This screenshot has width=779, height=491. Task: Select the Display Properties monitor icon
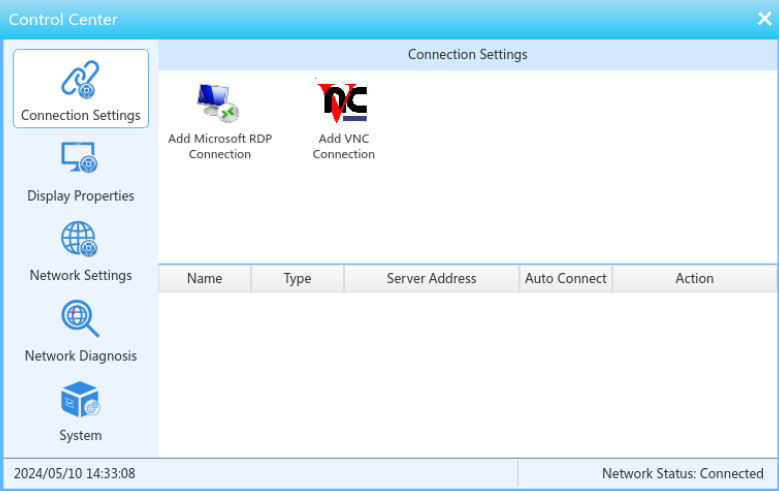click(79, 158)
